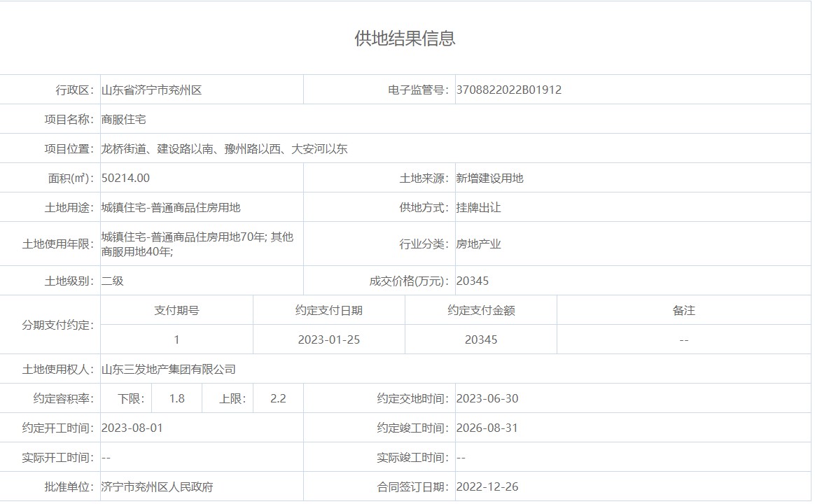Viewport: 815px width, 504px height.
Task: Select the area value 50214.00
Action: [125, 178]
